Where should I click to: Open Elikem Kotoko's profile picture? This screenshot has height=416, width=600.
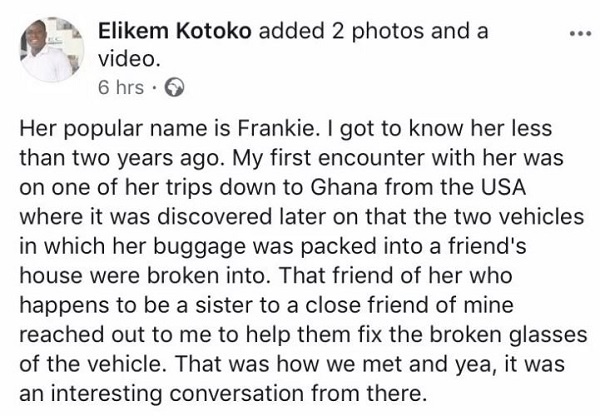click(x=52, y=50)
